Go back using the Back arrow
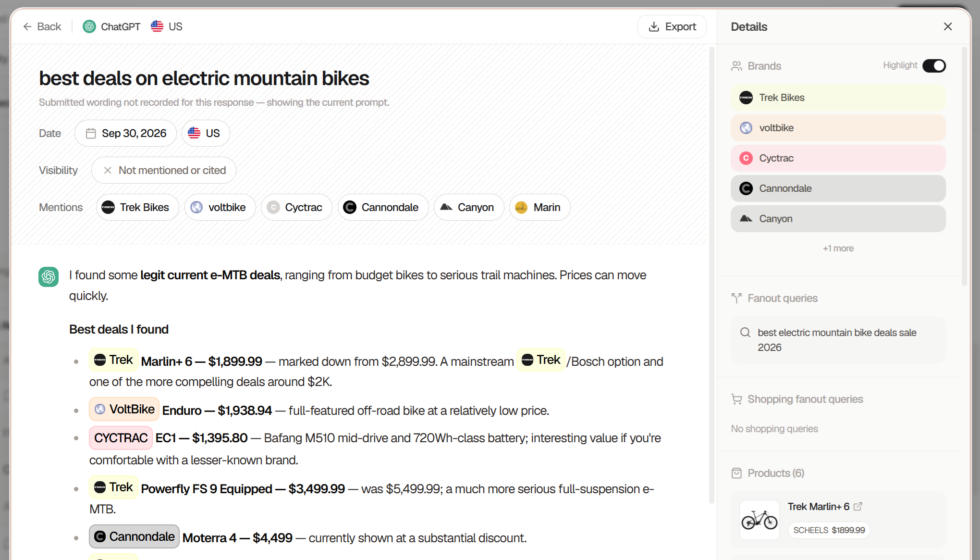Screen dimensions: 980x560 pyautogui.click(x=42, y=26)
